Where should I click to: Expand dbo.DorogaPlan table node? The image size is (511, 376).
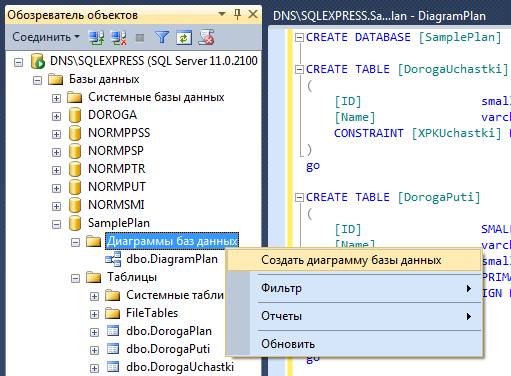[94, 332]
